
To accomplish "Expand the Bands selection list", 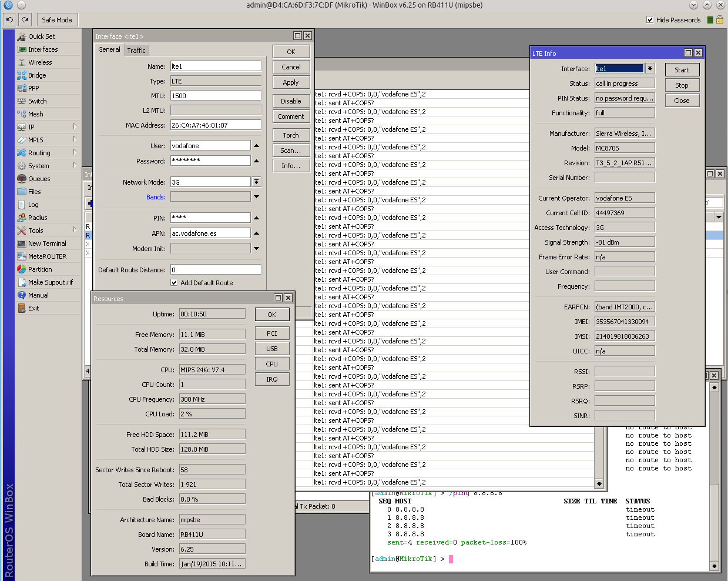I will click(x=256, y=196).
